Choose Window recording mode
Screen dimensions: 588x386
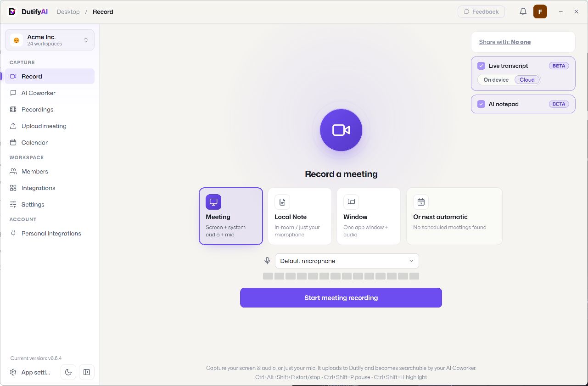(369, 216)
